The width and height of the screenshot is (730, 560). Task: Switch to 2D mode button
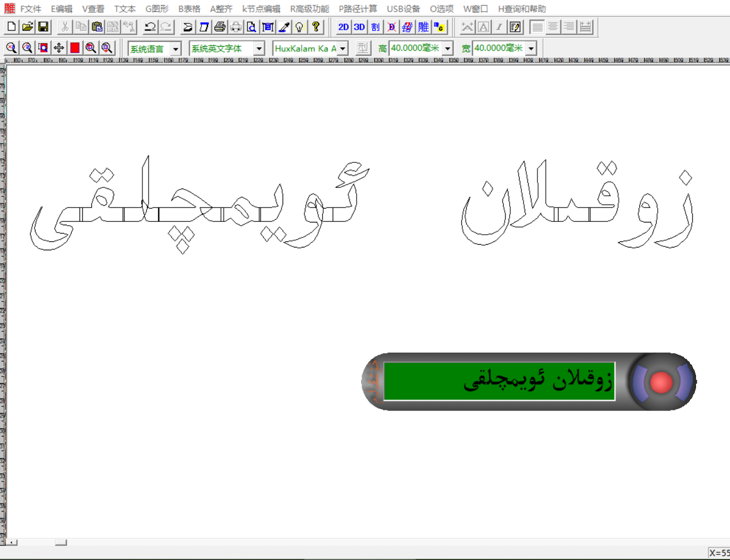(343, 27)
